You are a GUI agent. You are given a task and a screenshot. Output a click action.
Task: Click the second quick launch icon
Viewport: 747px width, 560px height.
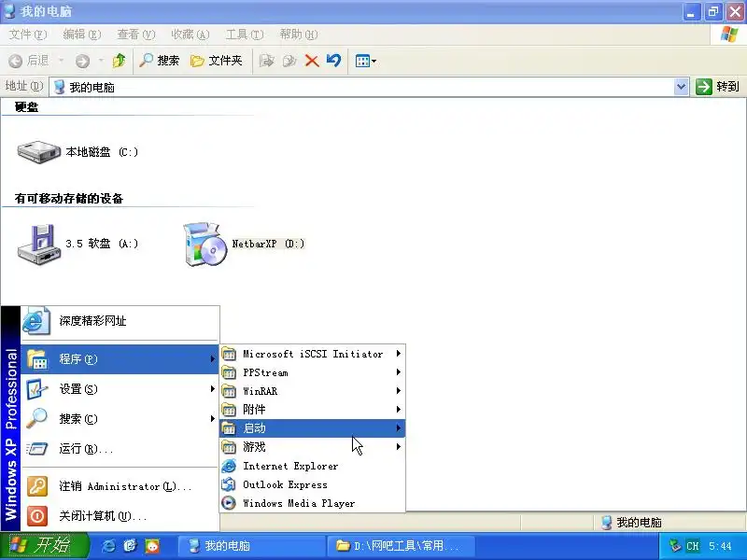click(131, 546)
